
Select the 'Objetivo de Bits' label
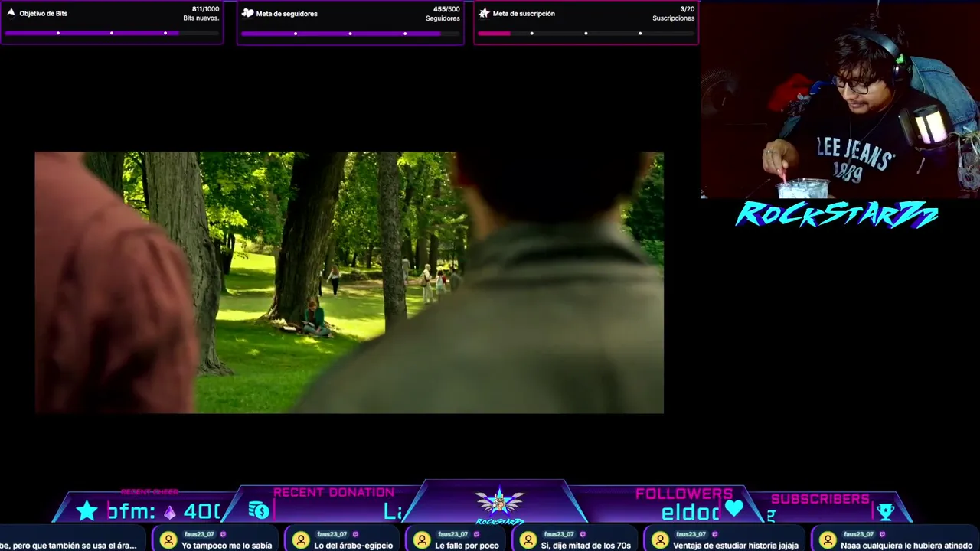point(44,14)
